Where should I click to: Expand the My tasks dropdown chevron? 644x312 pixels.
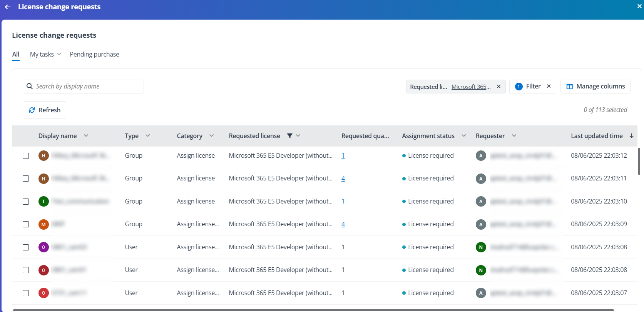(59, 54)
